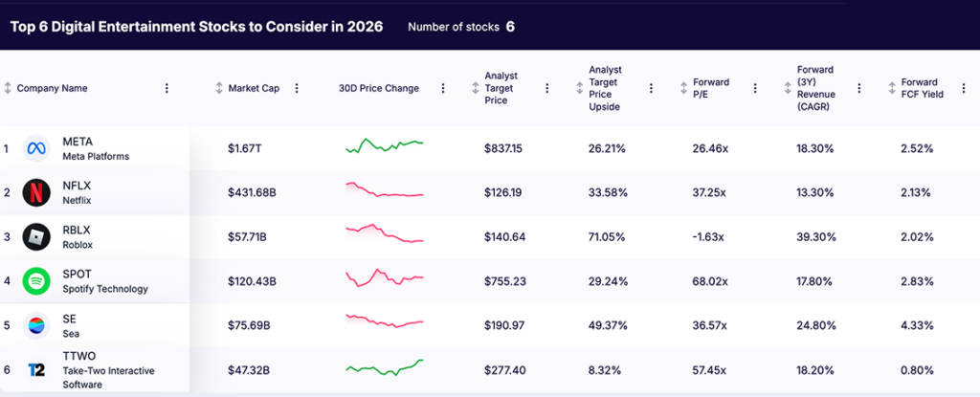
Task: Open Analyst Target Price column menu
Action: click(x=547, y=88)
